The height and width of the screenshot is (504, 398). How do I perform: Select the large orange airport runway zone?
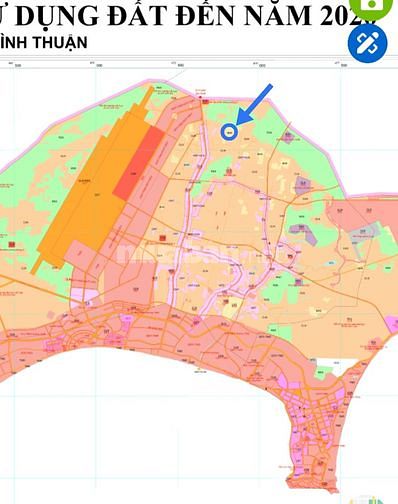coord(87,190)
